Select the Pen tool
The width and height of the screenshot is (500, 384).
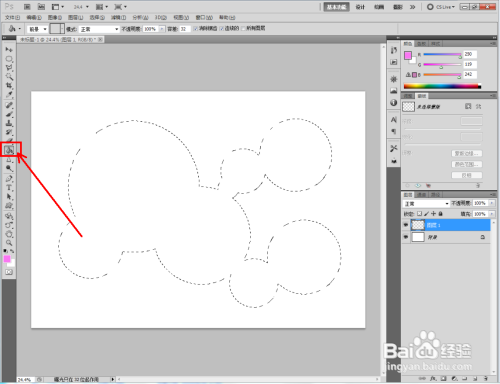point(9,179)
